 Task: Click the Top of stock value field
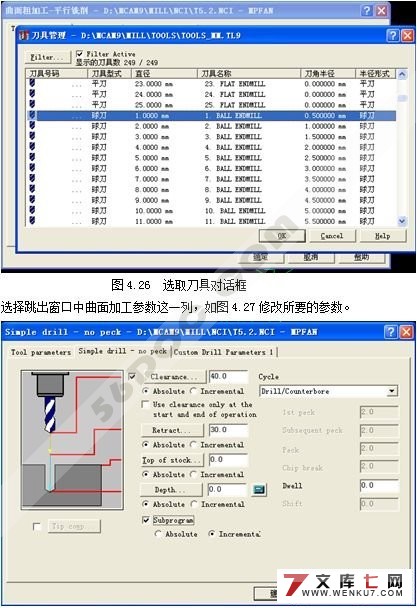(228, 460)
